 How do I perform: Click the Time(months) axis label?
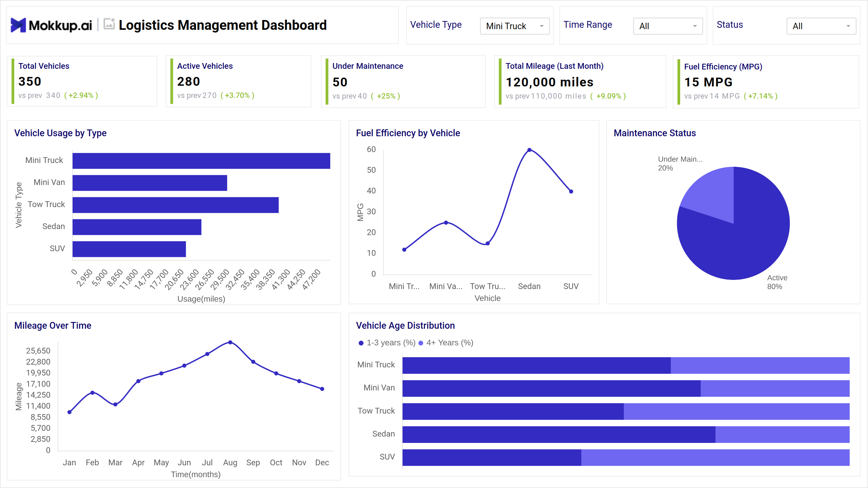pyautogui.click(x=196, y=474)
